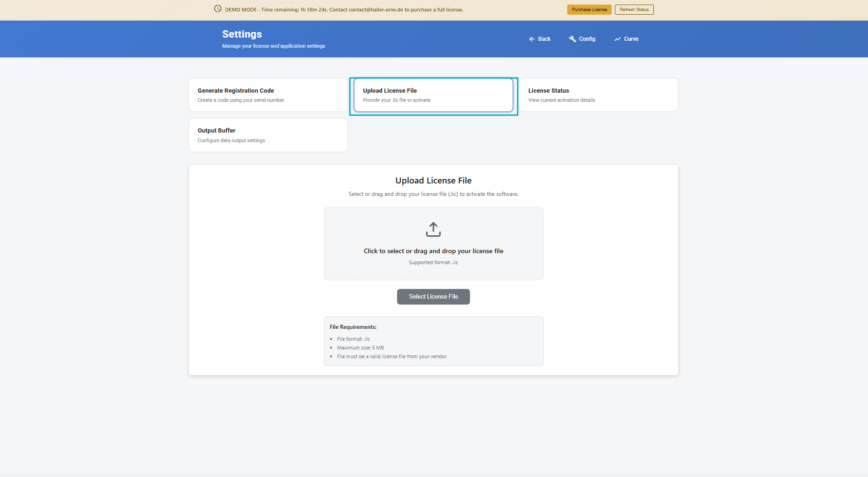Viewport: 868px width, 477px height.
Task: Open the Generate Registration Code tab
Action: 268,95
